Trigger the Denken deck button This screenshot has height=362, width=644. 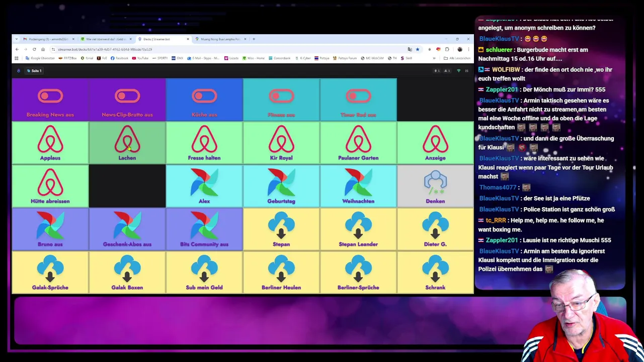pos(435,187)
